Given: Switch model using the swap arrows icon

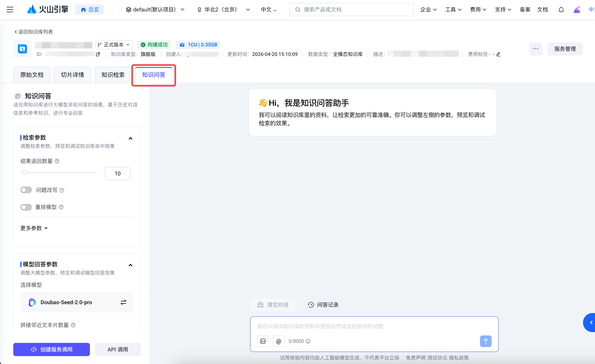Looking at the screenshot, I should [x=123, y=302].
